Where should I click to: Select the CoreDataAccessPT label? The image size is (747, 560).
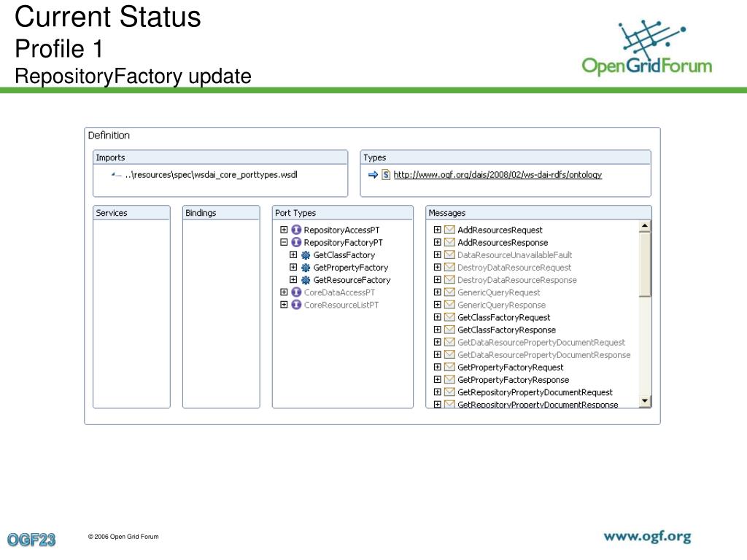[x=339, y=292]
